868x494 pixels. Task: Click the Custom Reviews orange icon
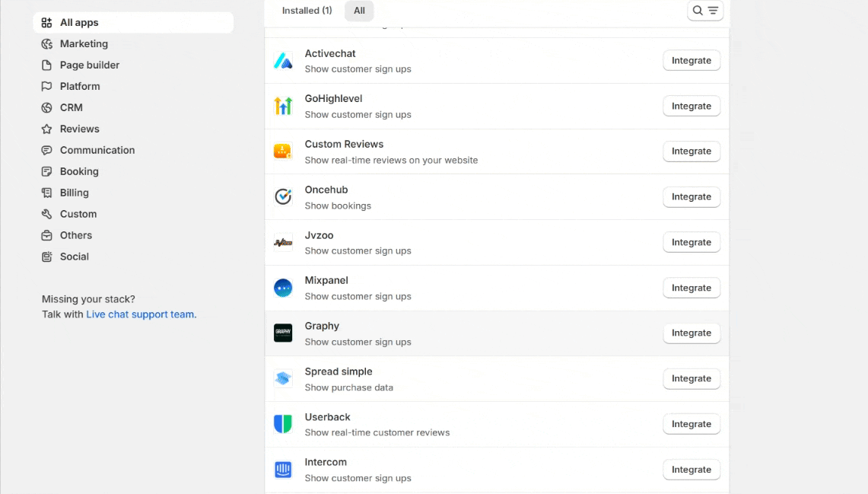coord(283,151)
